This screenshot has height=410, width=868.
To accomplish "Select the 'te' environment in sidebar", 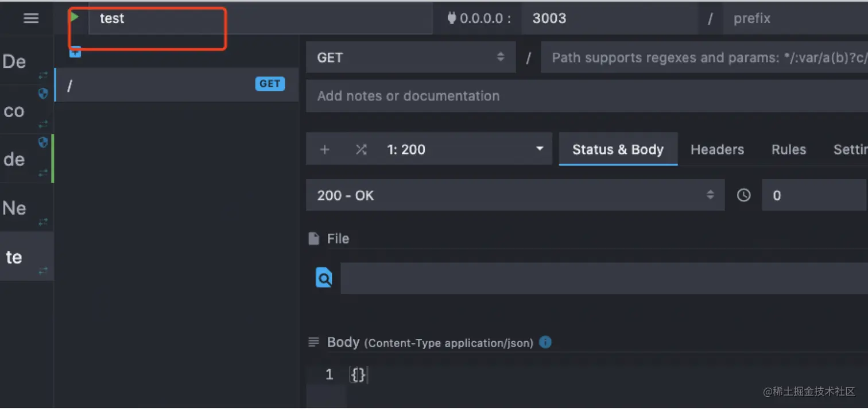I will (27, 256).
